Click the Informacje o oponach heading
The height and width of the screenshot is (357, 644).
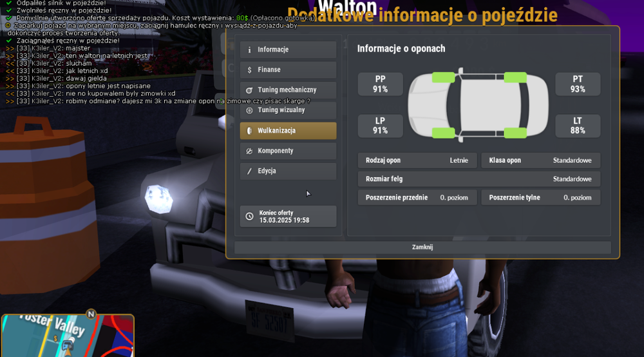(x=401, y=48)
